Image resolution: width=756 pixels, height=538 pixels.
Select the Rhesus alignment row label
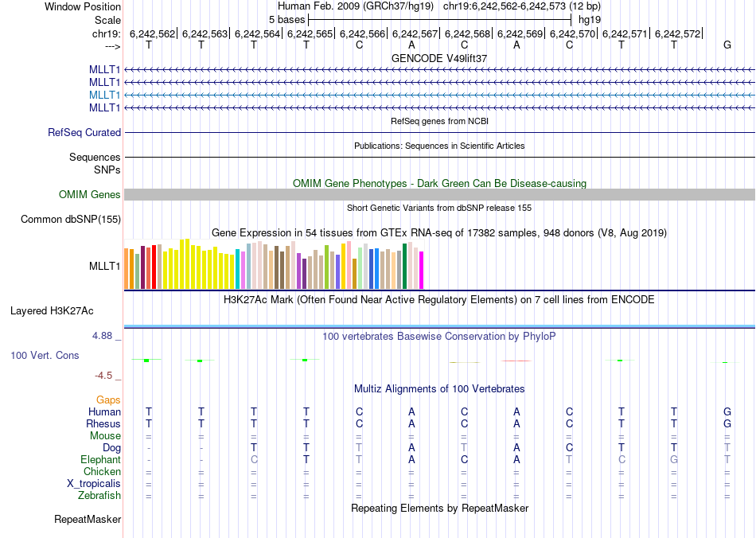coord(103,423)
